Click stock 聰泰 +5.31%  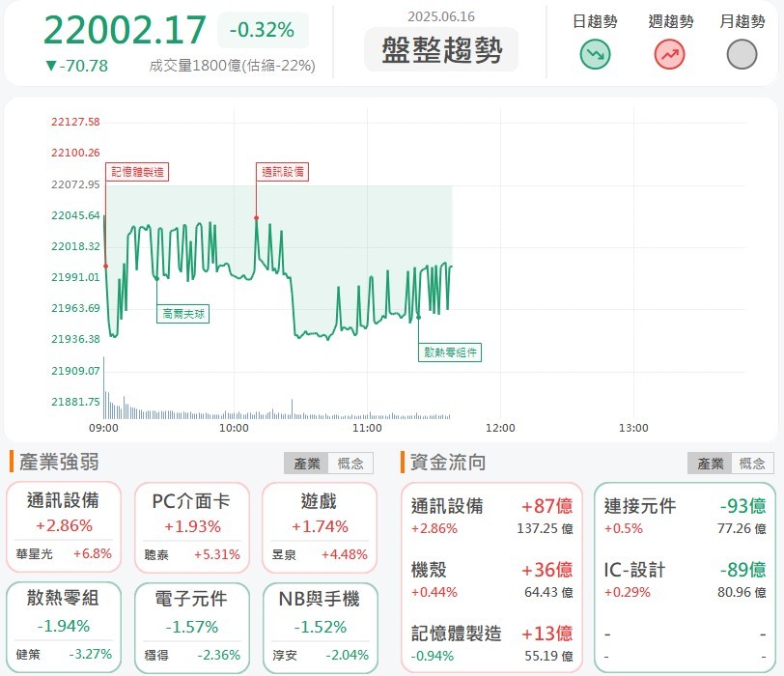(192, 554)
